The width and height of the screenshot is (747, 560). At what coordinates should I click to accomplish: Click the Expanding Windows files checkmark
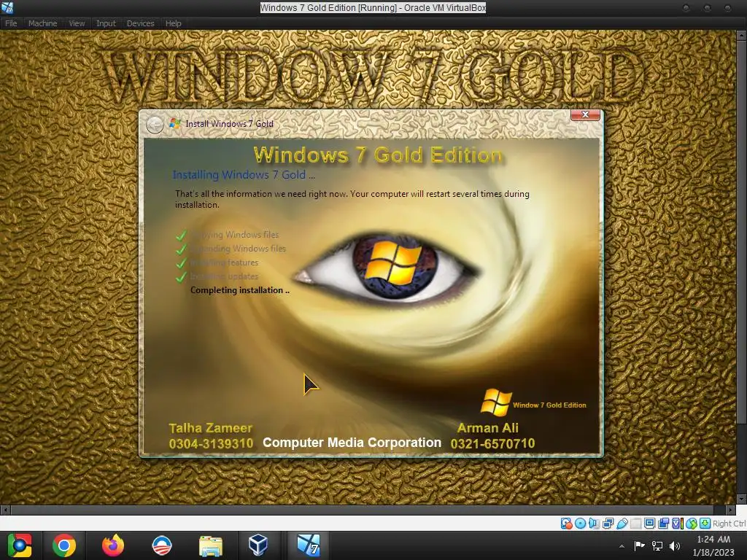(181, 249)
